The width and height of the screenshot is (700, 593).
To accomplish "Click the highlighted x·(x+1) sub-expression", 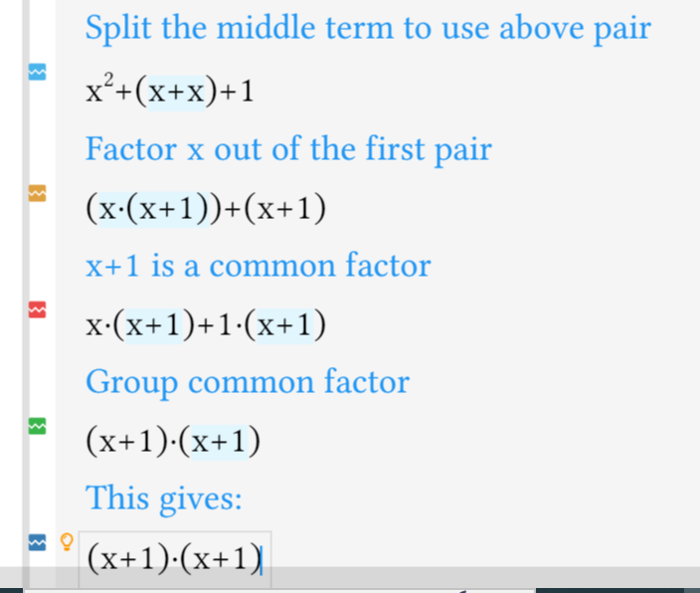I will point(153,209).
